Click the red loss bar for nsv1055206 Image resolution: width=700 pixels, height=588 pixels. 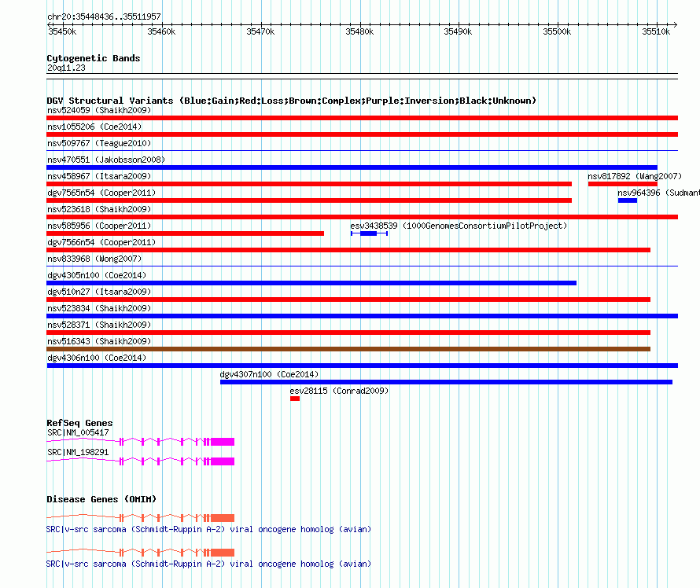coord(362,134)
